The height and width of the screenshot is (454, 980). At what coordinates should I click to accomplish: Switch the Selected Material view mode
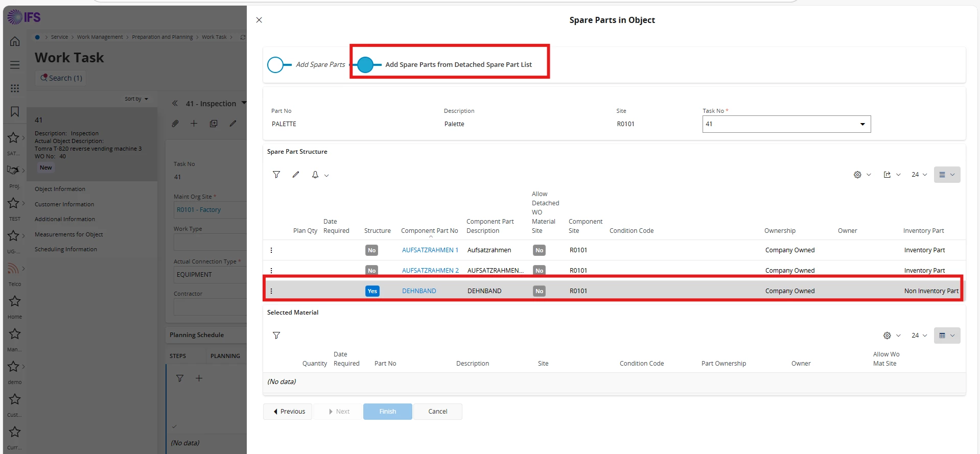click(947, 336)
